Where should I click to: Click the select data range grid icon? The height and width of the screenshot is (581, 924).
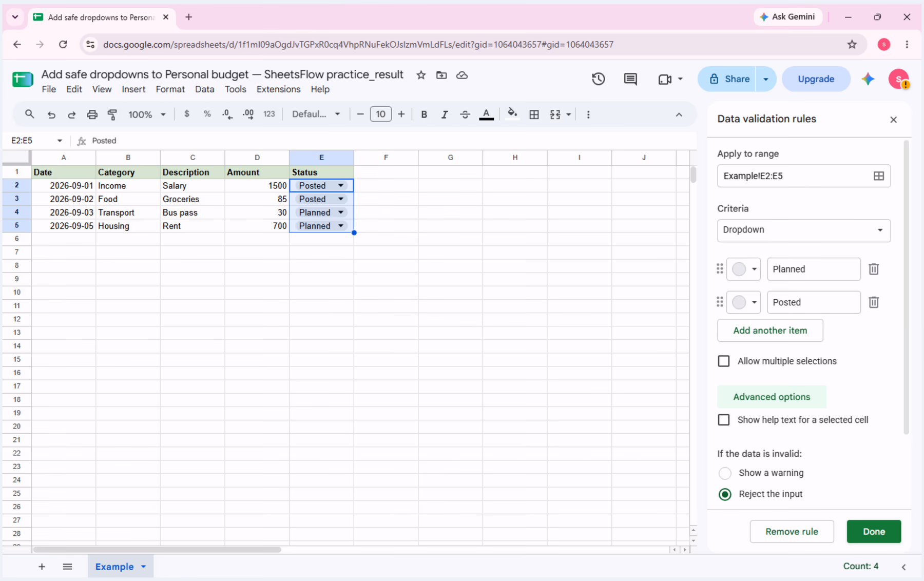[879, 176]
